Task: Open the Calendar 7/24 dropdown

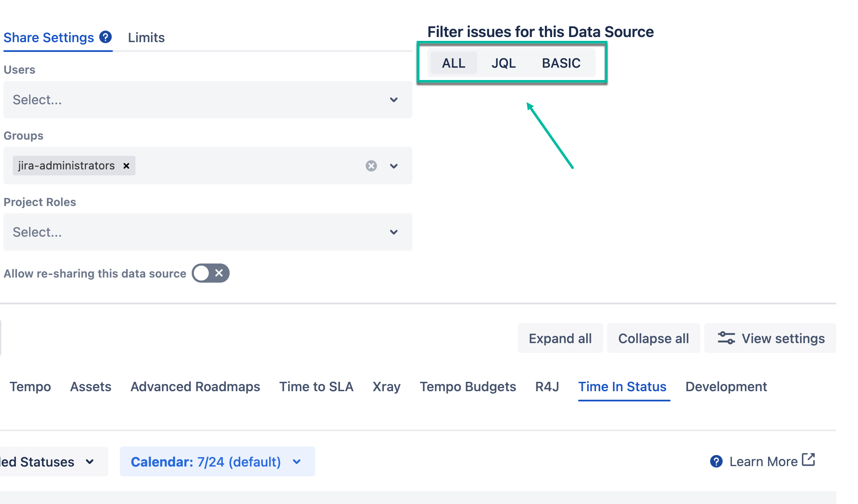Action: click(x=296, y=461)
